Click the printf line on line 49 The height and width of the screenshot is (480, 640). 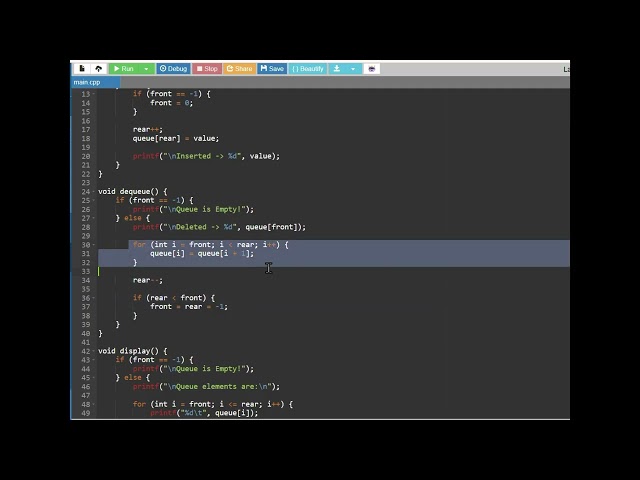[x=204, y=413]
